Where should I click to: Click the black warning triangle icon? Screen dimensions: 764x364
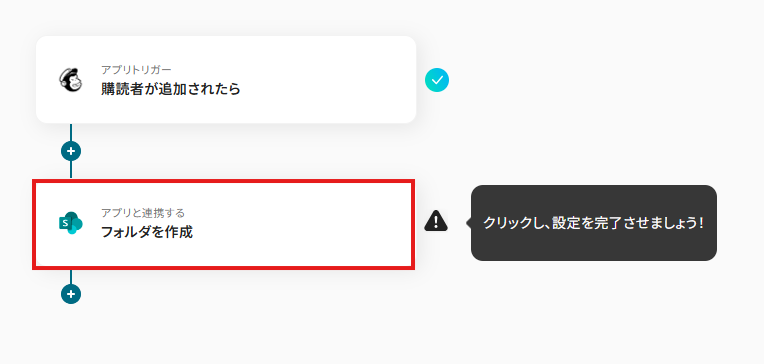click(436, 221)
